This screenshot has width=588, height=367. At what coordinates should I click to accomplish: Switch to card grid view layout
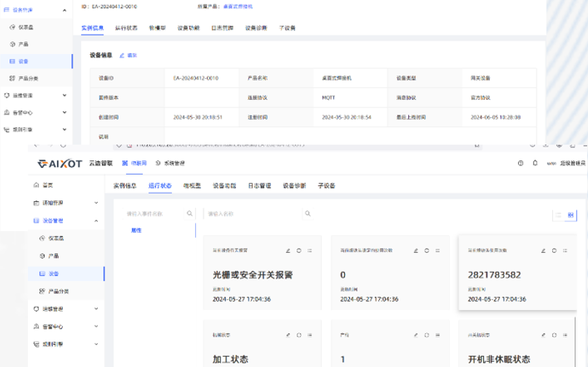[x=571, y=215]
